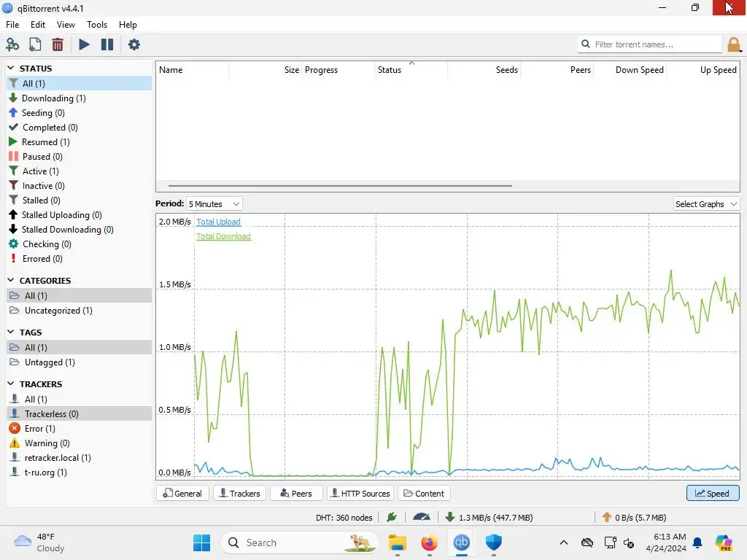The height and width of the screenshot is (560, 747).
Task: Open Windows Start menu
Action: [201, 542]
